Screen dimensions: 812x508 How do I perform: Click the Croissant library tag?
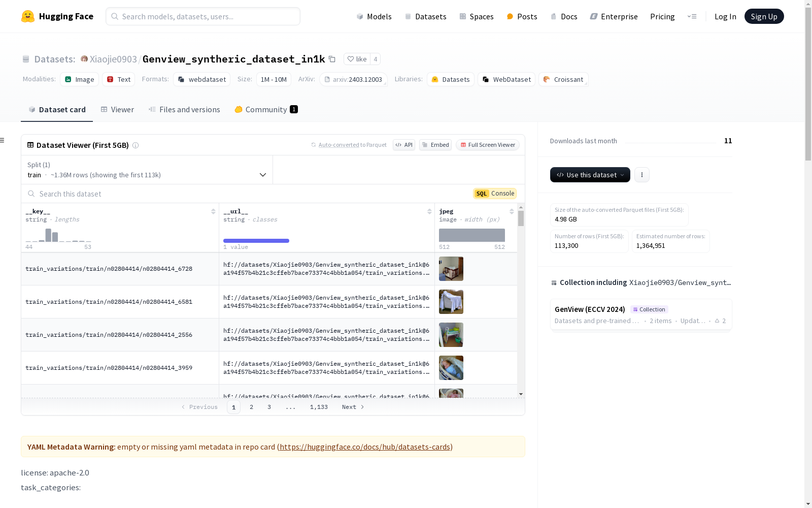[x=563, y=79]
